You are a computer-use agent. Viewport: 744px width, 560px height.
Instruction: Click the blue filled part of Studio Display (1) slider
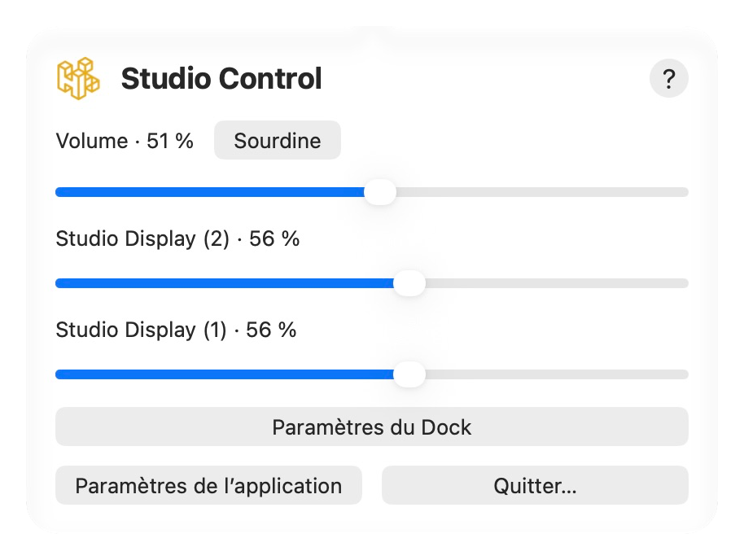point(225,374)
